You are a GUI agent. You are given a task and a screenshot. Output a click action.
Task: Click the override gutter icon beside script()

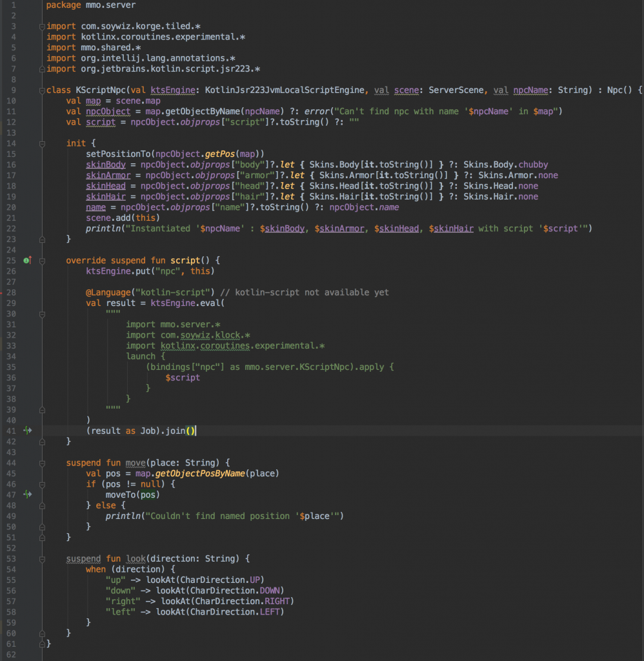coord(27,260)
